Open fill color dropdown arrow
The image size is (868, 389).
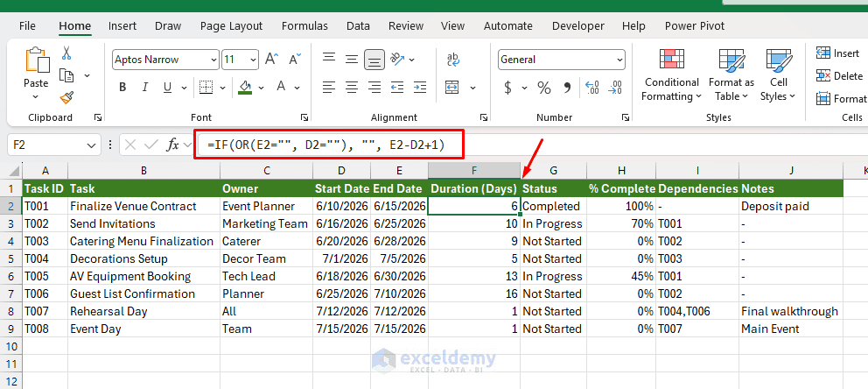[x=261, y=87]
